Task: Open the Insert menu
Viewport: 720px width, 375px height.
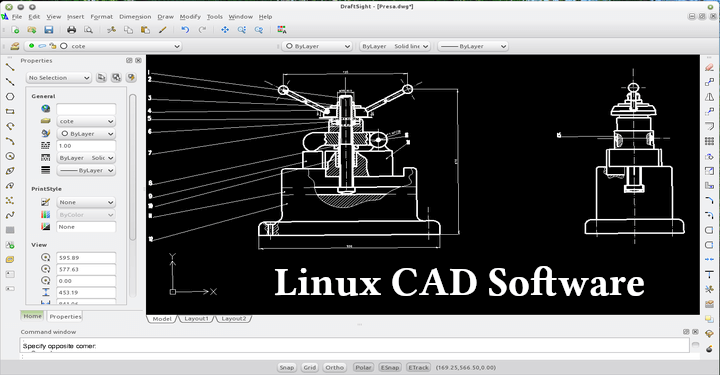Action: pyautogui.click(x=75, y=17)
